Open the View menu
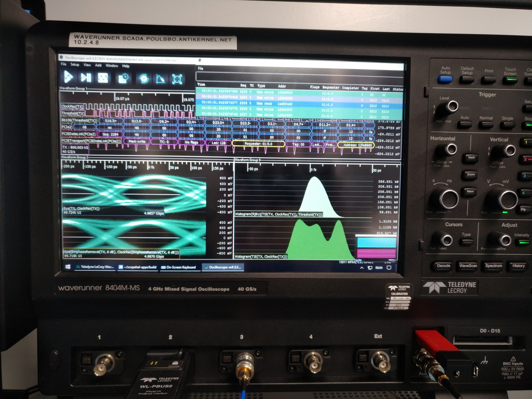The image size is (532, 399). coord(87,65)
